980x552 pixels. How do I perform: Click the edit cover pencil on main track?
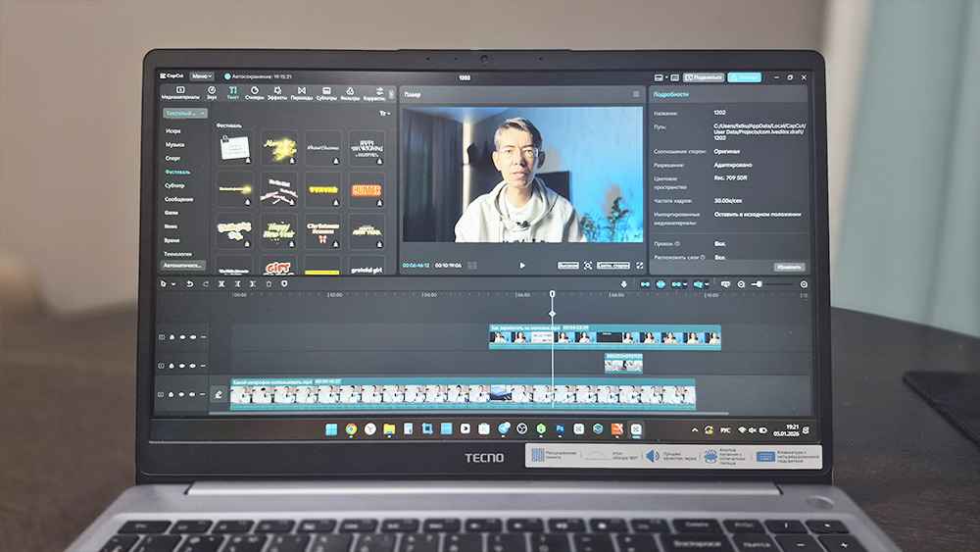tap(219, 395)
